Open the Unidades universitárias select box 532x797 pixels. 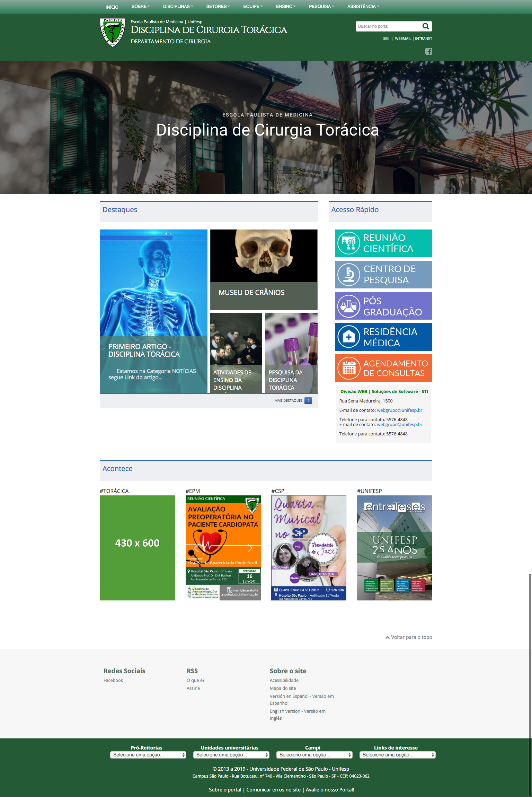(x=231, y=755)
